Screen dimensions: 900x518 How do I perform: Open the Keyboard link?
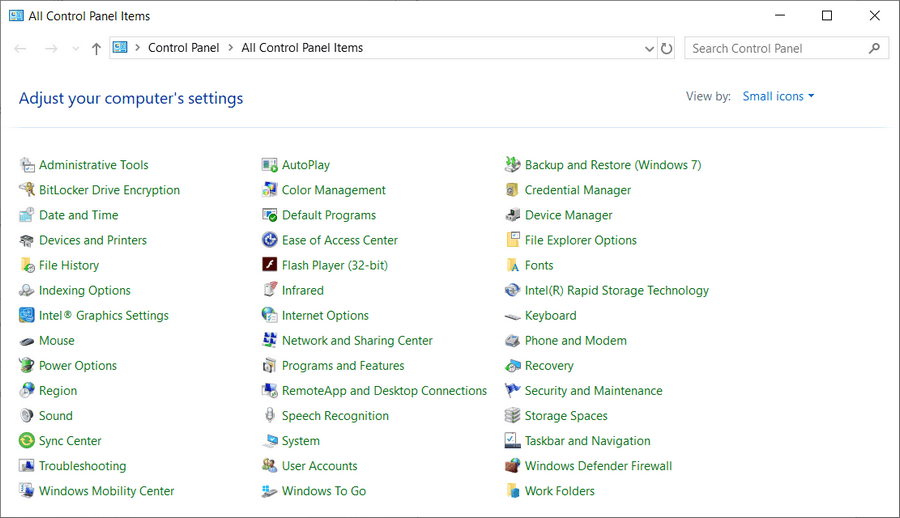(x=550, y=316)
